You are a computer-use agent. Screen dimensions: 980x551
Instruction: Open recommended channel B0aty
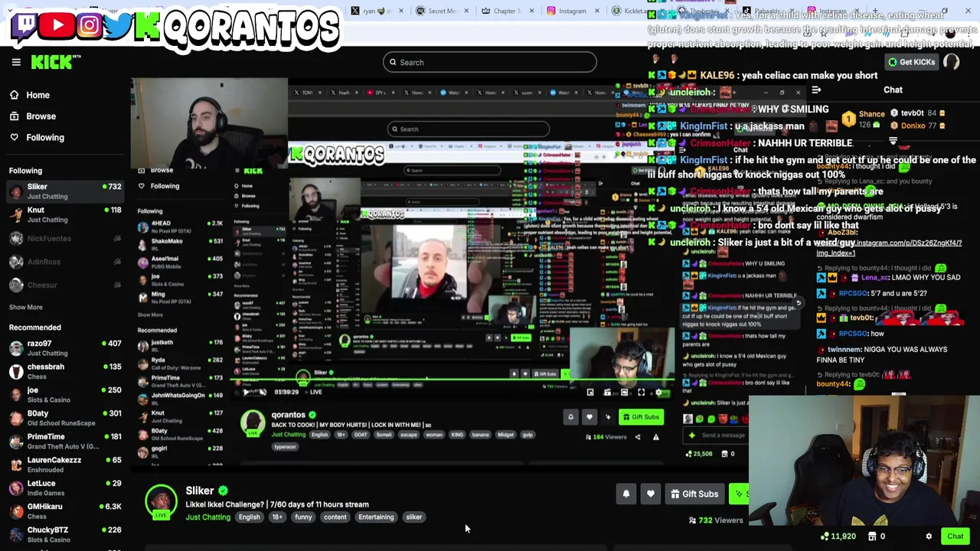click(65, 418)
